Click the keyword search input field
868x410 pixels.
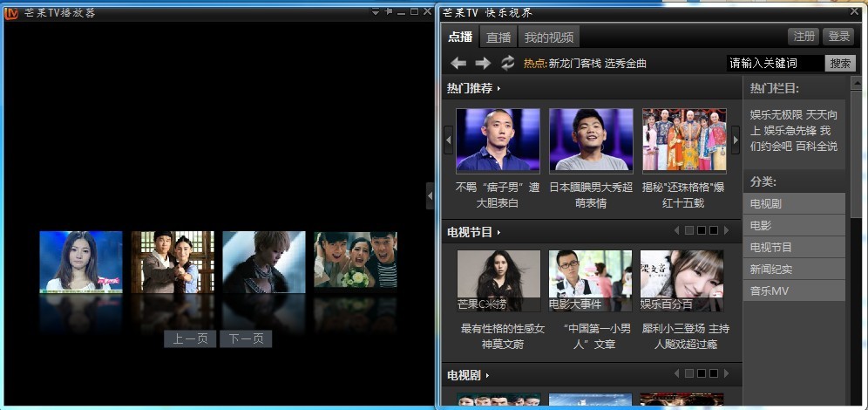pyautogui.click(x=774, y=63)
